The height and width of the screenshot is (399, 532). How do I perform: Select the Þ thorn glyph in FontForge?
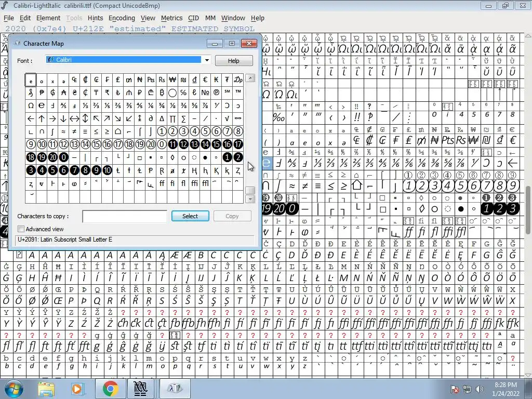pos(84,301)
